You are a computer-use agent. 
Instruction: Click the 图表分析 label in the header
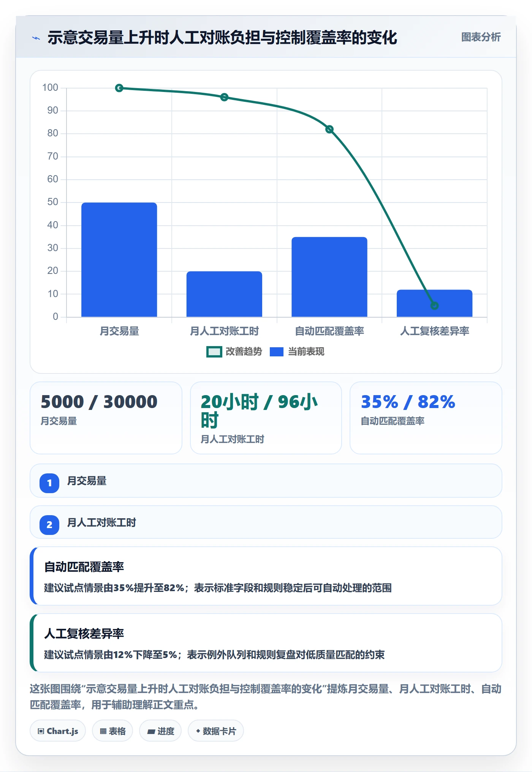pos(481,37)
